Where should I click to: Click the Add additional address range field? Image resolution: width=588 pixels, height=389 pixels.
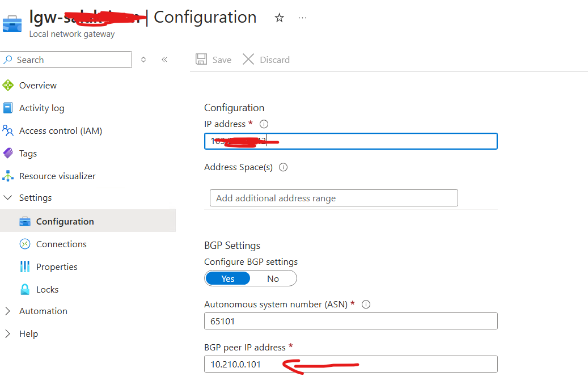click(x=334, y=198)
